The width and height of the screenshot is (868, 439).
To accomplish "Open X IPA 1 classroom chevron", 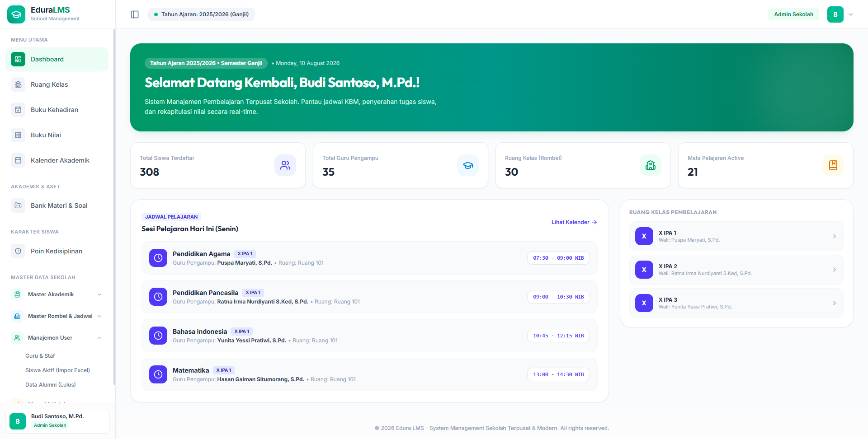I will tap(835, 236).
